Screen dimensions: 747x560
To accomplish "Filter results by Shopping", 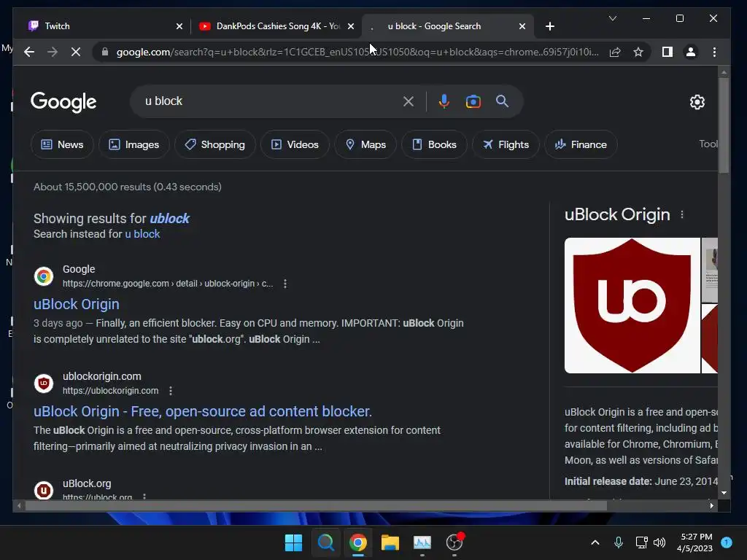I will coord(215,144).
